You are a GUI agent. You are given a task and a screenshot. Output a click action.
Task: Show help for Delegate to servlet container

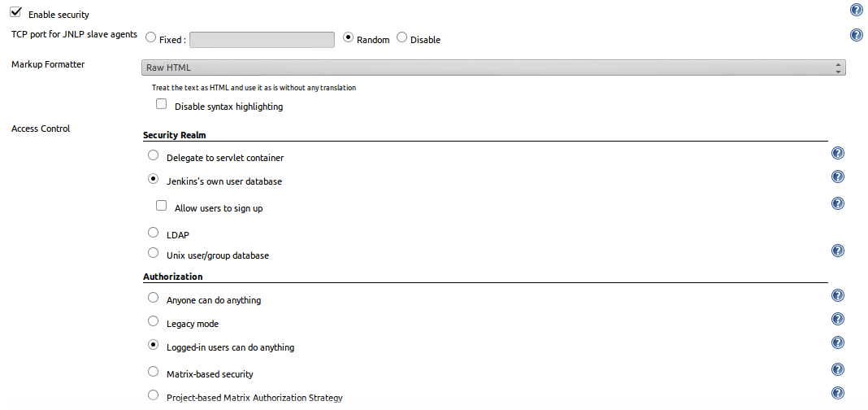pos(838,153)
